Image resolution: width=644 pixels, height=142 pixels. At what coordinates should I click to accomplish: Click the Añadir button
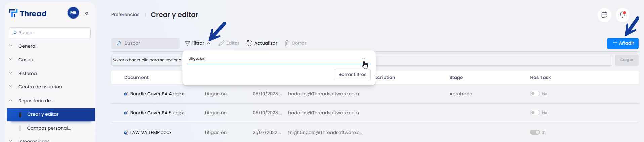point(622,43)
